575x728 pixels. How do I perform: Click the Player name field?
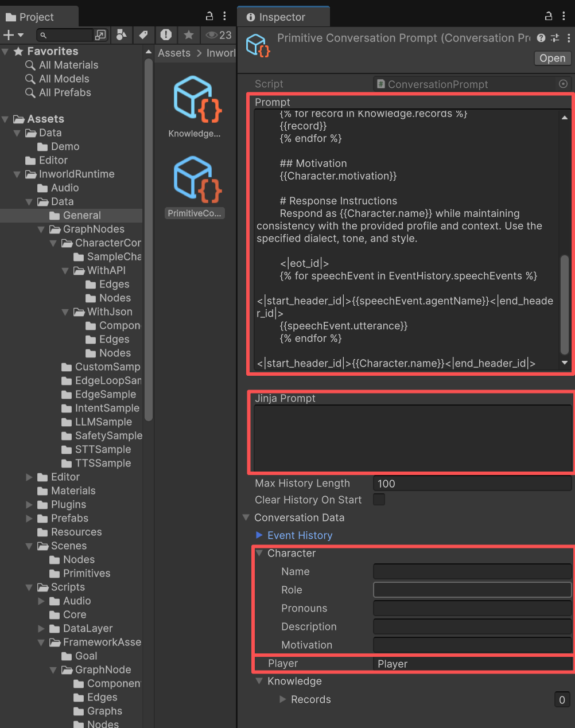pyautogui.click(x=472, y=664)
